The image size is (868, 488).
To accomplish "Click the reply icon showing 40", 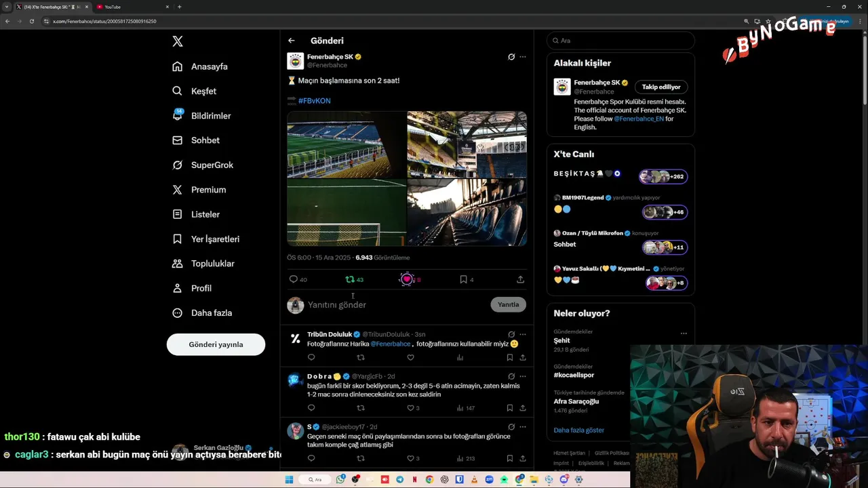I will click(x=294, y=279).
